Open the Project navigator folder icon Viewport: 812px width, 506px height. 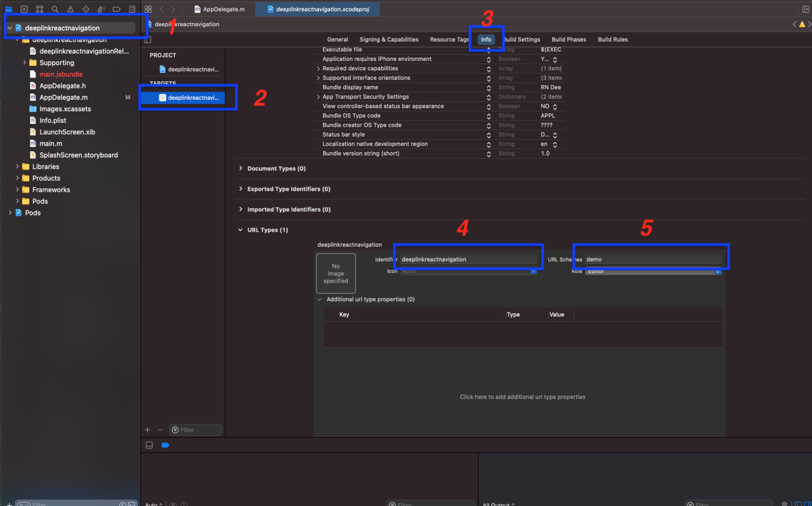point(9,9)
